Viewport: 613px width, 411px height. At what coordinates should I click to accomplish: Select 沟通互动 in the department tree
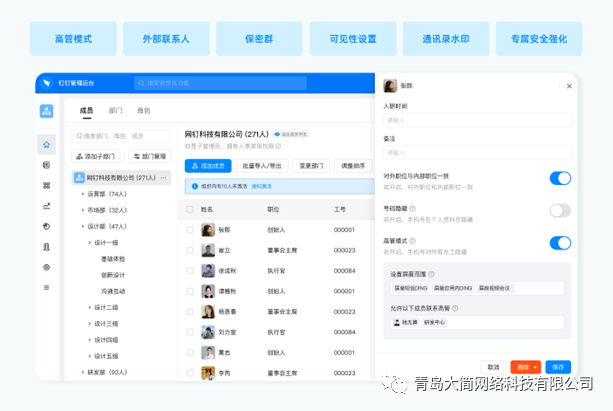[x=113, y=291]
